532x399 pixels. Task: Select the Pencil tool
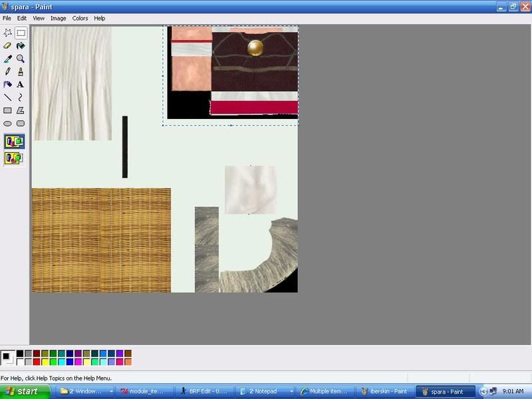pos(8,71)
